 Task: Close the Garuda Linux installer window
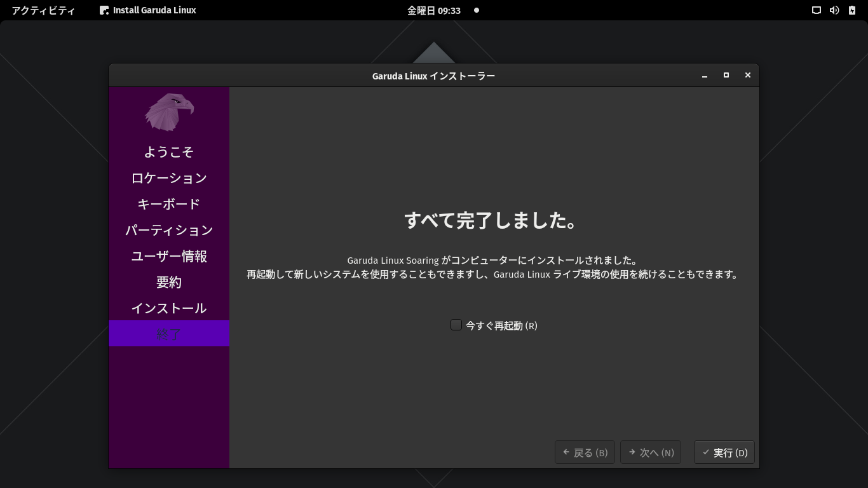point(748,75)
